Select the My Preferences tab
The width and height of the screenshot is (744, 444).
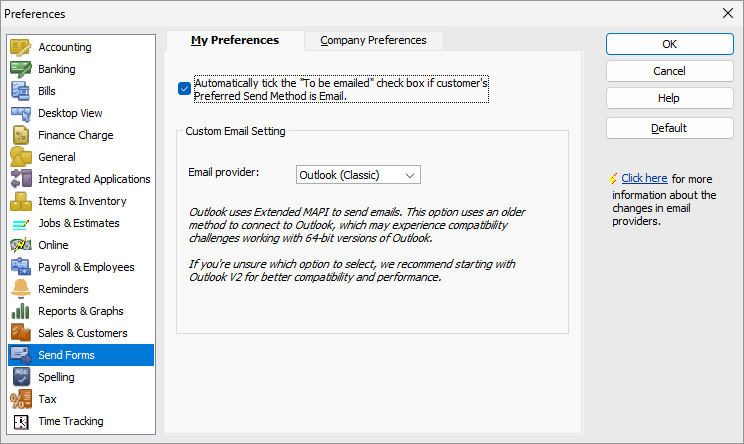pyautogui.click(x=235, y=40)
